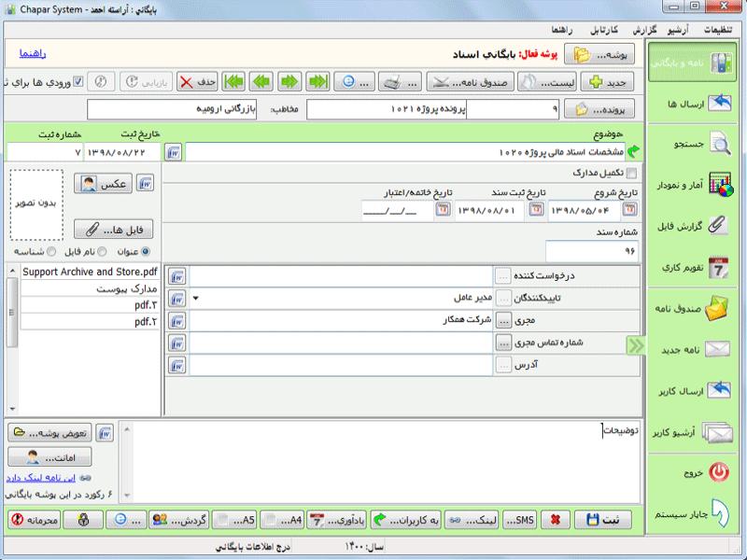Expand the 'تاییدکنندگان' dropdown arrow
747x560 pixels.
tap(196, 298)
